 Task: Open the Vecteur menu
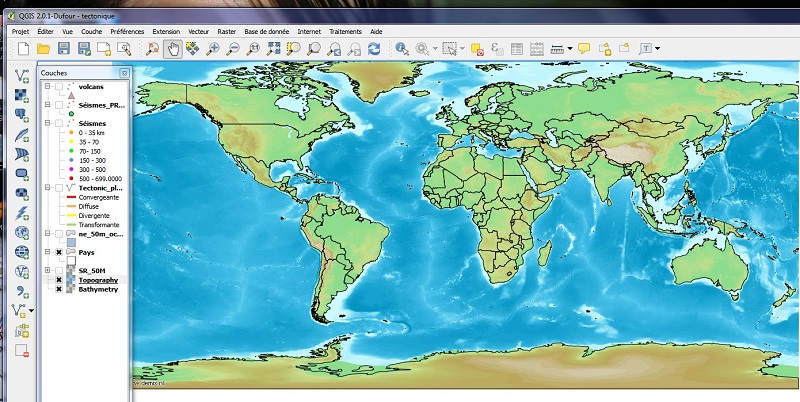click(200, 31)
